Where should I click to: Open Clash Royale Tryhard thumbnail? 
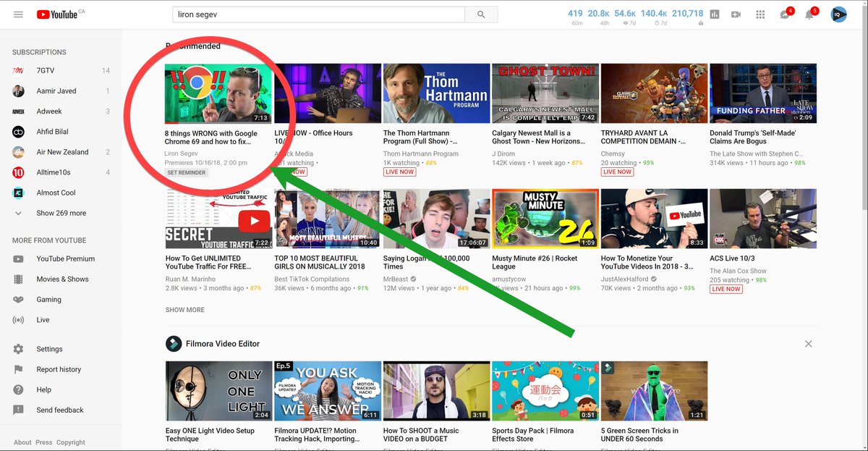coord(654,93)
